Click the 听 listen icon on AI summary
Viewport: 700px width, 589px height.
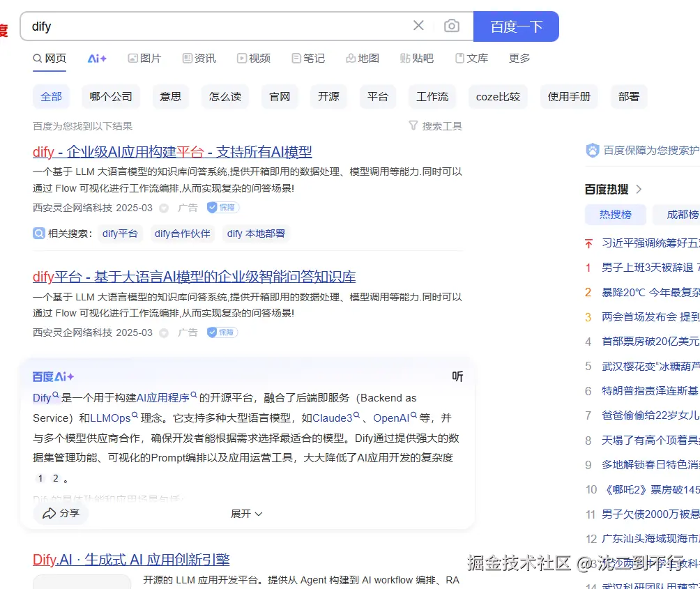click(457, 376)
